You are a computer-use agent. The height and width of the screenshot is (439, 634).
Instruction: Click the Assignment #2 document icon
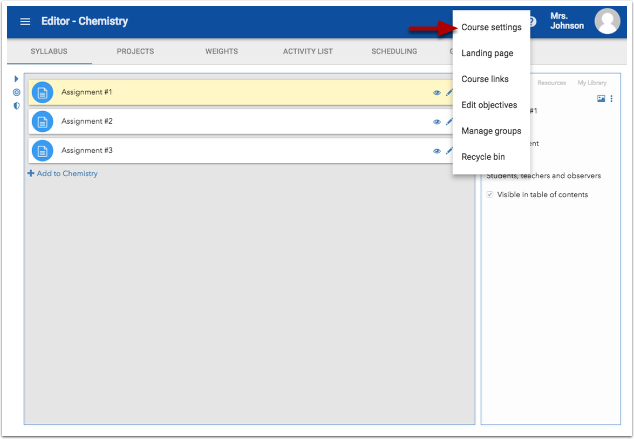click(42, 121)
